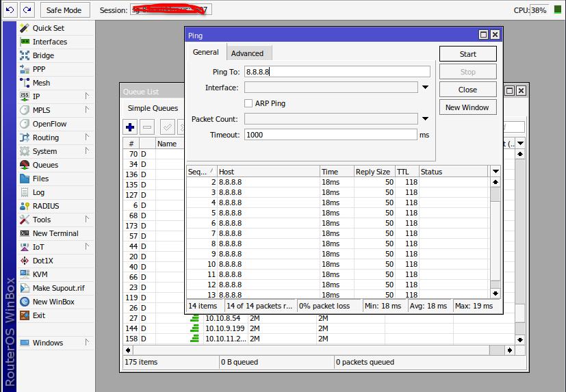
Task: Click the Redo arrow icon
Action: (27, 10)
